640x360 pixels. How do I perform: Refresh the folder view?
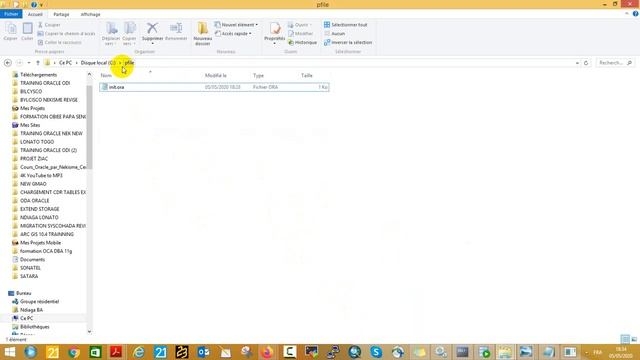click(586, 63)
